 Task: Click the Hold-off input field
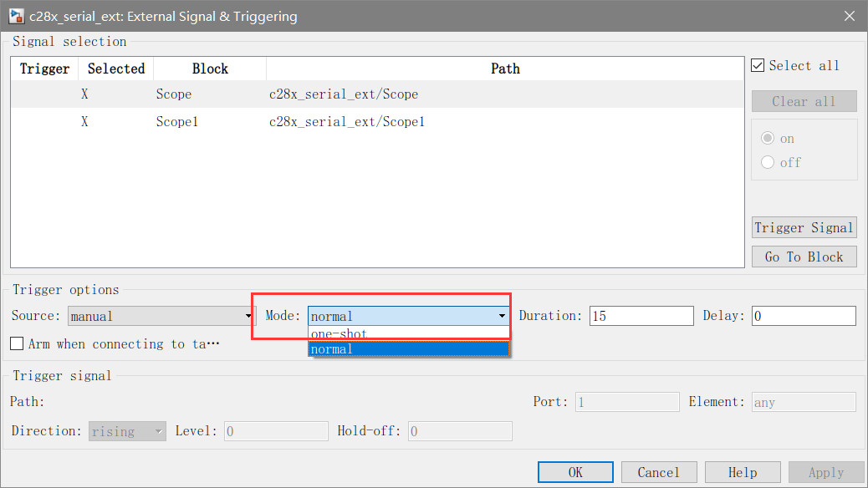(x=460, y=431)
